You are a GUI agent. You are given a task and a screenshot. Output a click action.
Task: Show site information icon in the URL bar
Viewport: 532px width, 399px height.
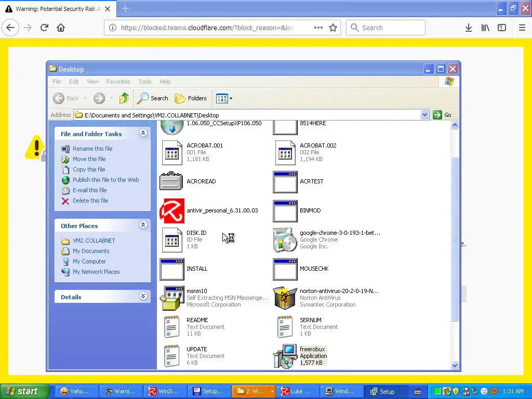point(113,28)
